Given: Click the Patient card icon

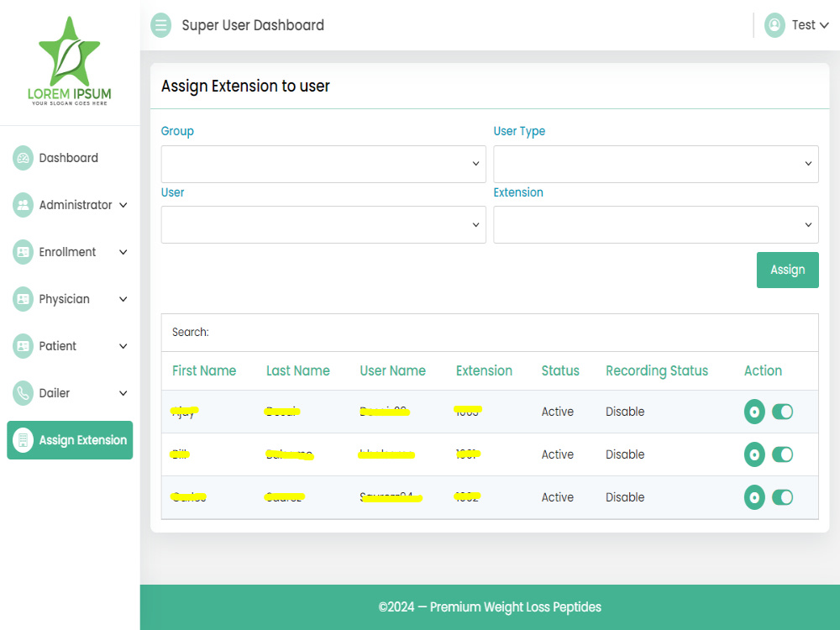Looking at the screenshot, I should (x=23, y=346).
